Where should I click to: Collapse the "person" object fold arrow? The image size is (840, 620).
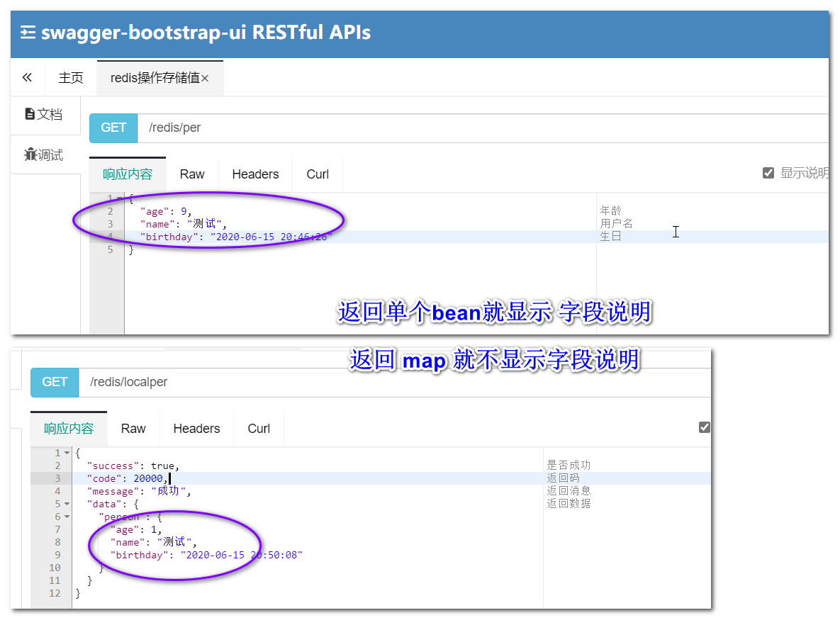67,517
